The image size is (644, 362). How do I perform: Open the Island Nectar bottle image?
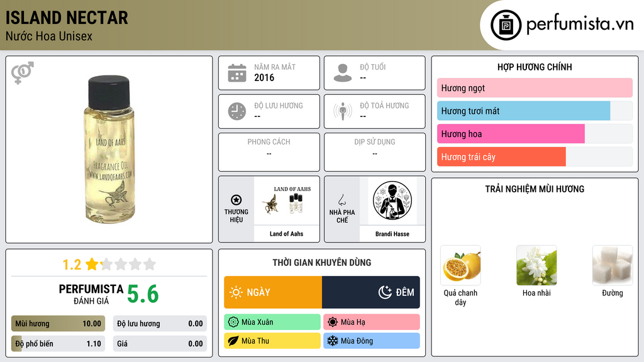[x=109, y=150]
